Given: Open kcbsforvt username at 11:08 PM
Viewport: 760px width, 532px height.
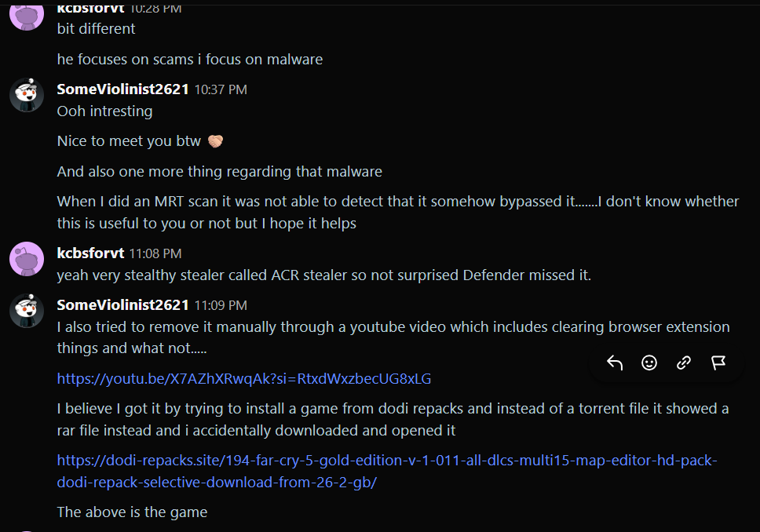Looking at the screenshot, I should click(90, 253).
